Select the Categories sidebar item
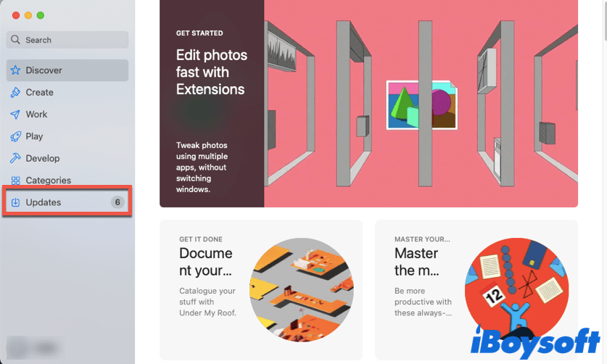 (x=67, y=180)
